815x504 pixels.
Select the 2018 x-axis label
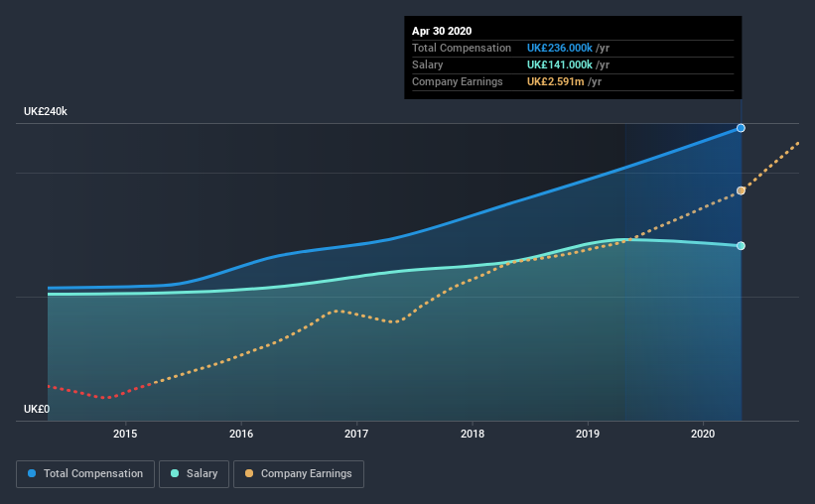point(473,434)
